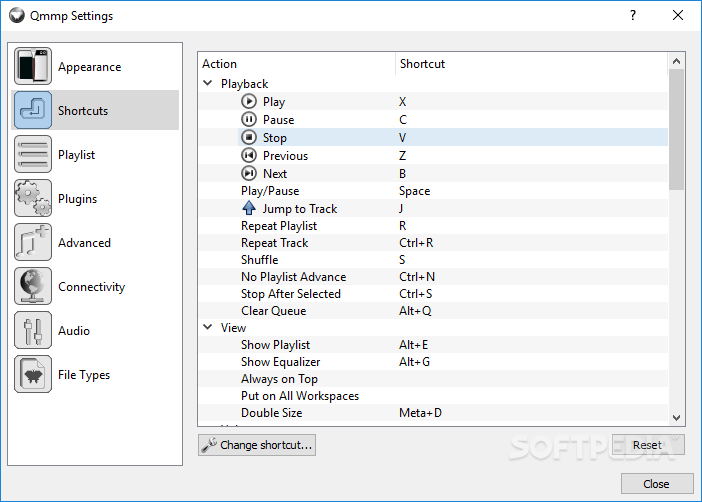Image resolution: width=702 pixels, height=502 pixels.
Task: Select the Play/Pause row
Action: click(433, 191)
